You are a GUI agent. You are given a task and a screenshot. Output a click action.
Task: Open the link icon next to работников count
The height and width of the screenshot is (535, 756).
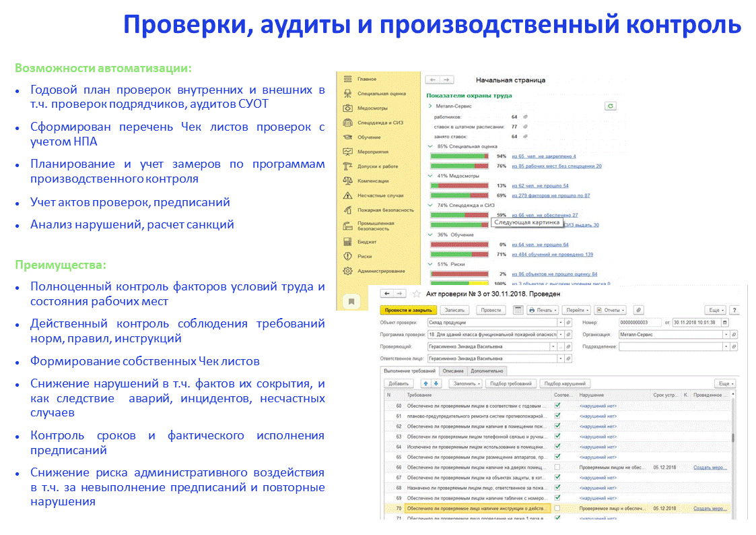526,117
